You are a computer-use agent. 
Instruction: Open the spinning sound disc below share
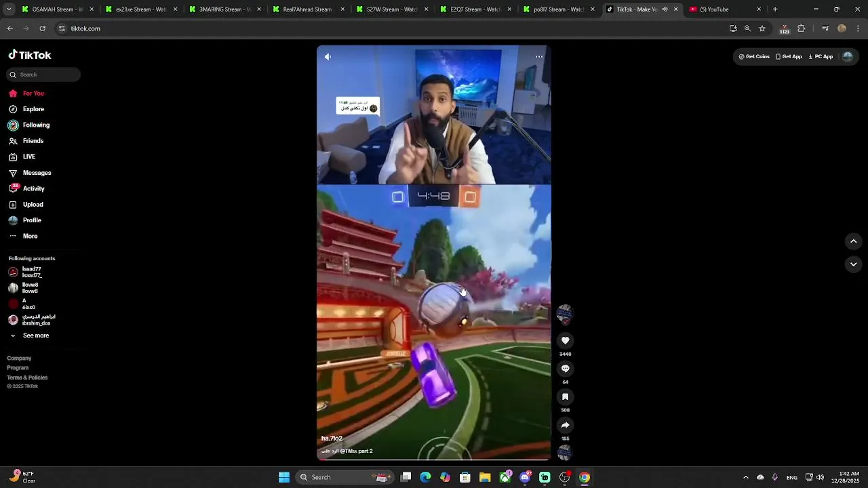[x=564, y=452]
